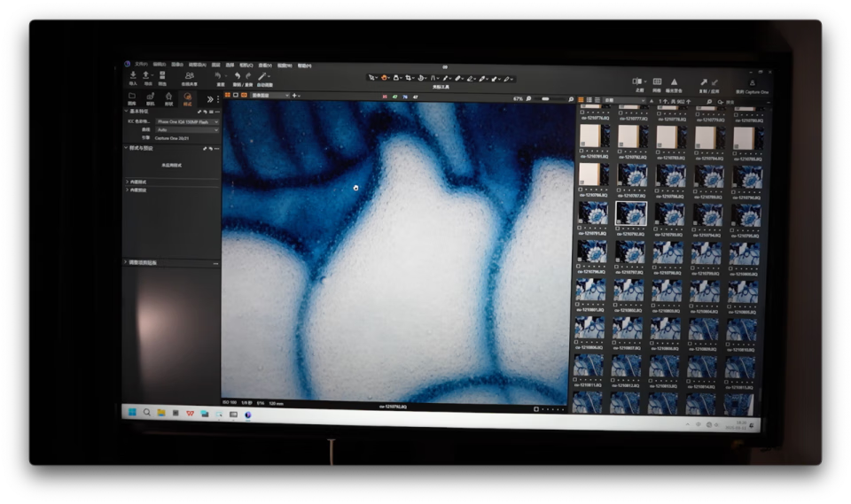Open the Windows Start menu
Image resolution: width=851 pixels, height=504 pixels.
click(132, 412)
